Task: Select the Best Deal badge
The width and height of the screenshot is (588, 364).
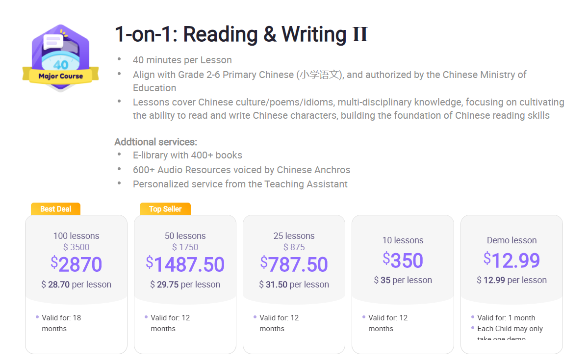Action: point(55,209)
